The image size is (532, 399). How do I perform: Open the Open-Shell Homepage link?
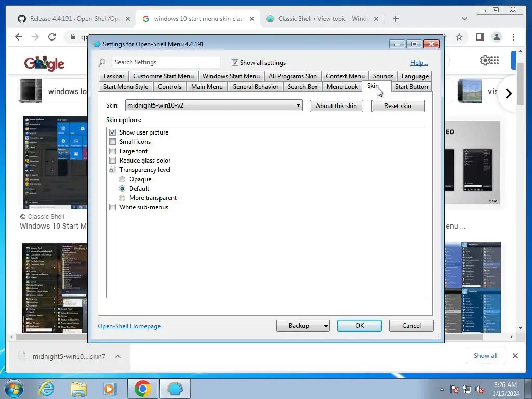[129, 326]
